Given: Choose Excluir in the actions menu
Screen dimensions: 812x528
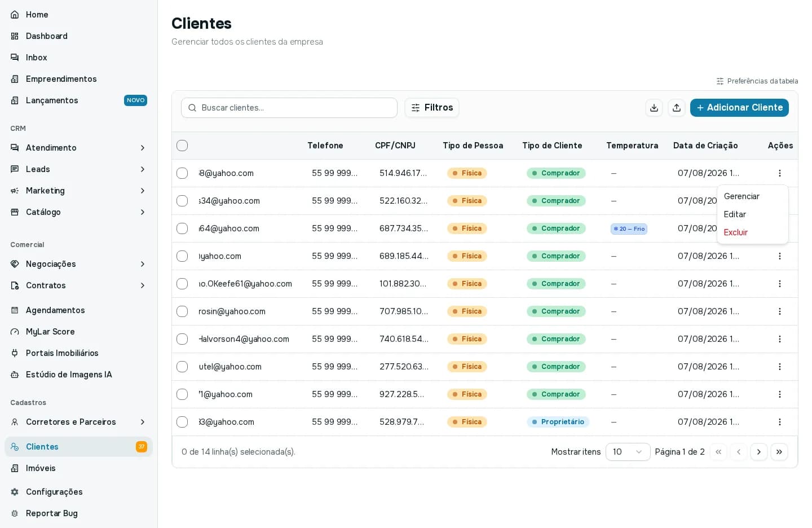Looking at the screenshot, I should click(x=753, y=232).
